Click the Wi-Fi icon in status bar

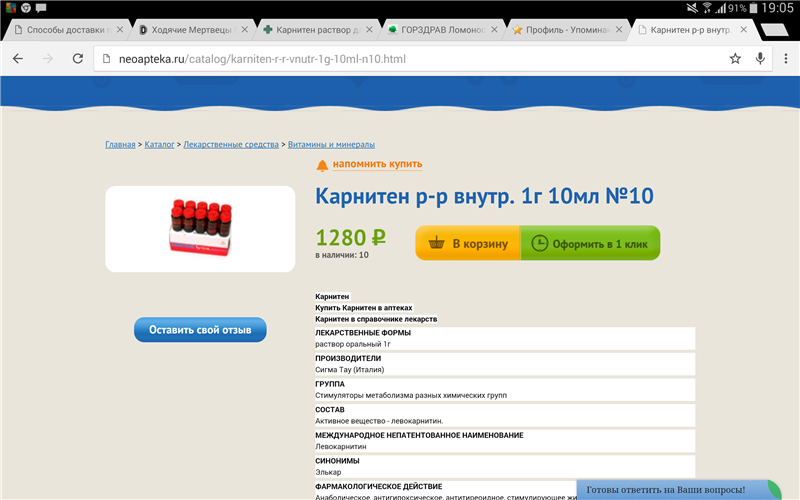[x=707, y=8]
